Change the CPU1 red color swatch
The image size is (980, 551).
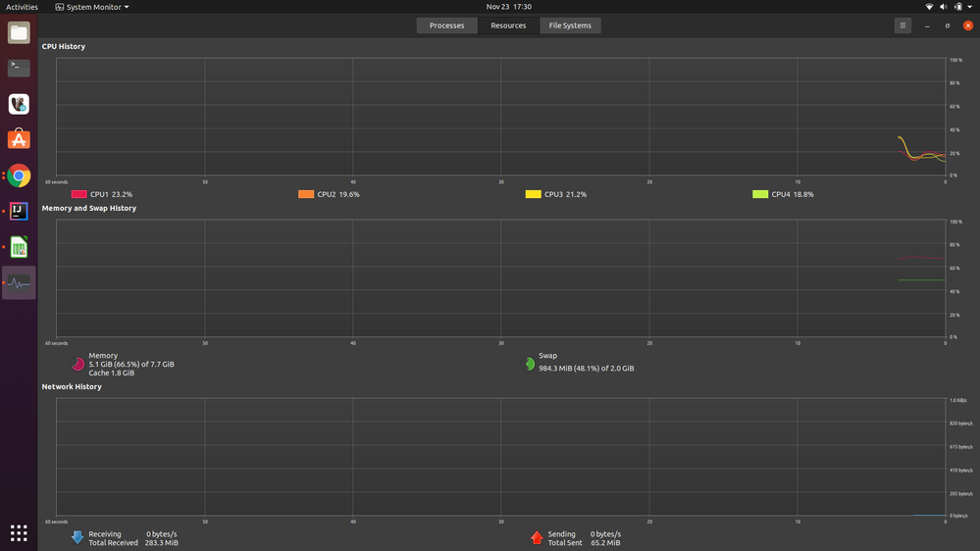(78, 194)
